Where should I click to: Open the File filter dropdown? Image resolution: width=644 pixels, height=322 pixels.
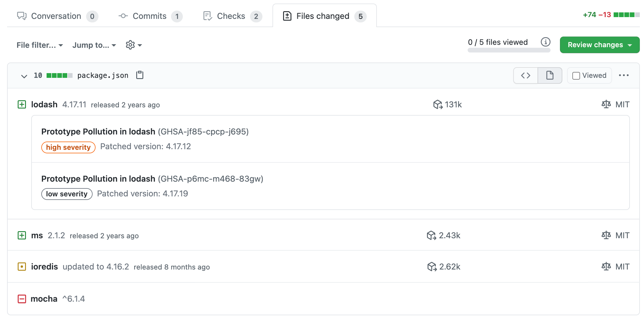(x=40, y=45)
